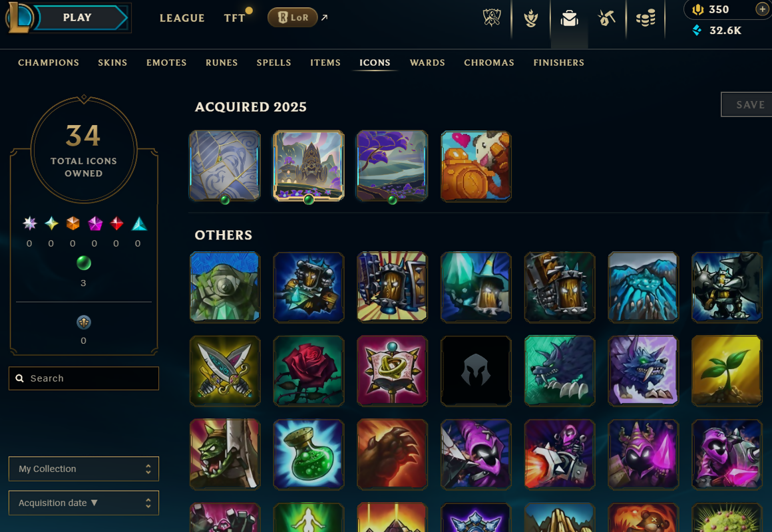Add RP with the plus icon
Viewport: 772px width, 532px height.
pyautogui.click(x=762, y=9)
